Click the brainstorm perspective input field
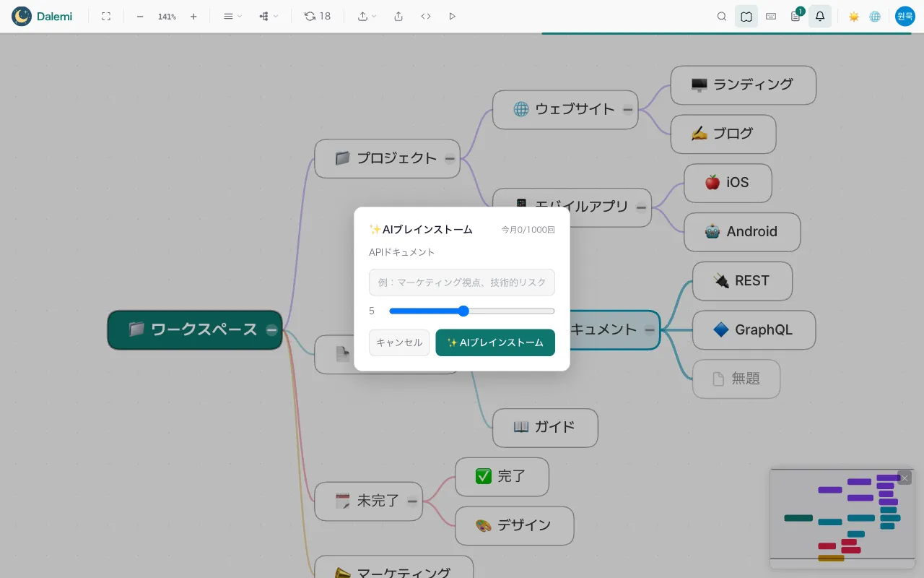924x578 pixels. pos(462,282)
